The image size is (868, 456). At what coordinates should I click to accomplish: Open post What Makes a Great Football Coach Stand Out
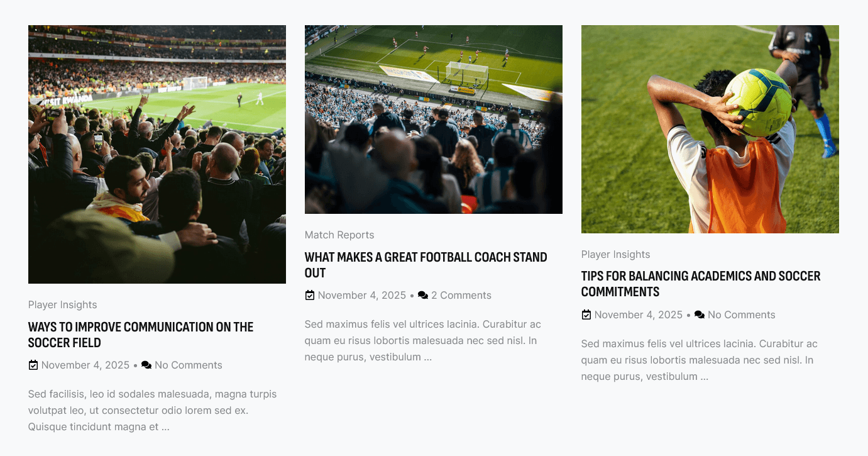pyautogui.click(x=426, y=265)
